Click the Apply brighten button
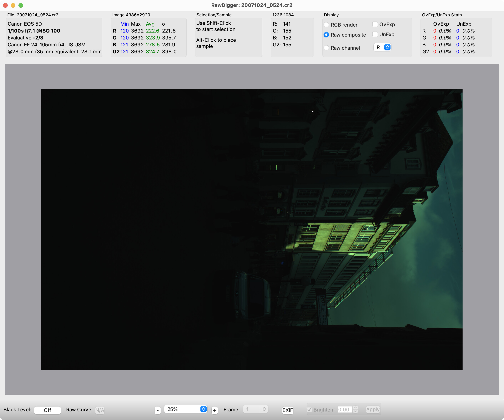 (373, 410)
